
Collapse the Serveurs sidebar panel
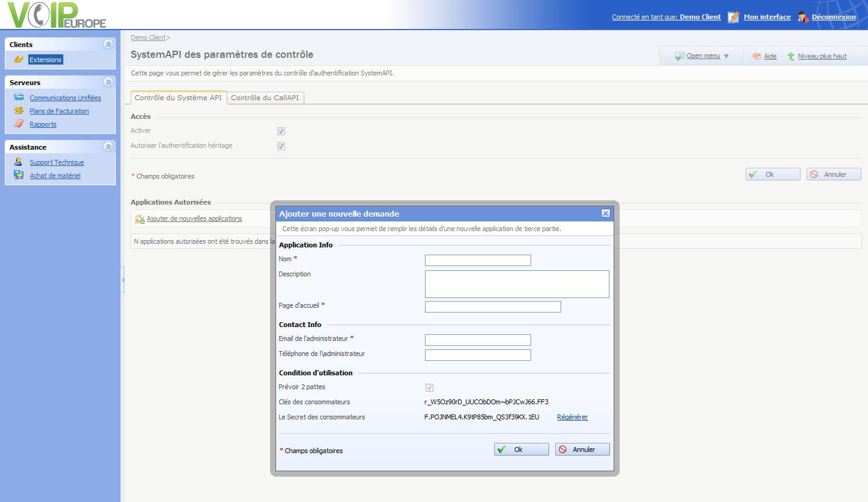[x=108, y=82]
